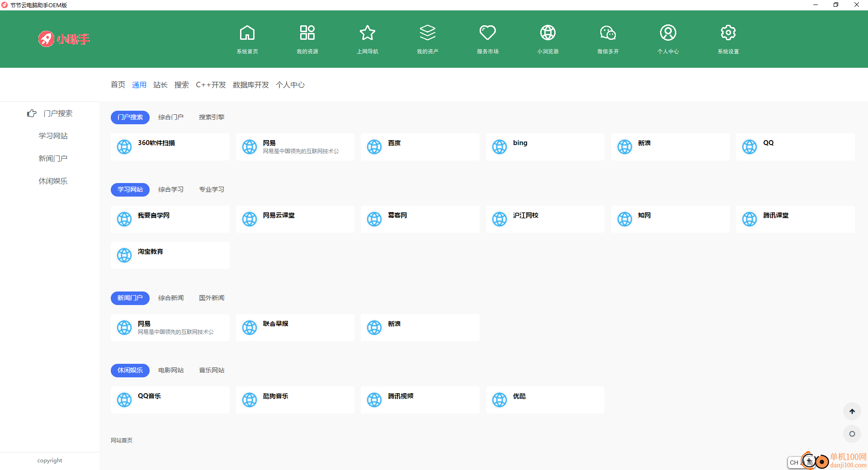868x470 pixels.
Task: Click the QQ site globe icon
Action: click(x=750, y=146)
